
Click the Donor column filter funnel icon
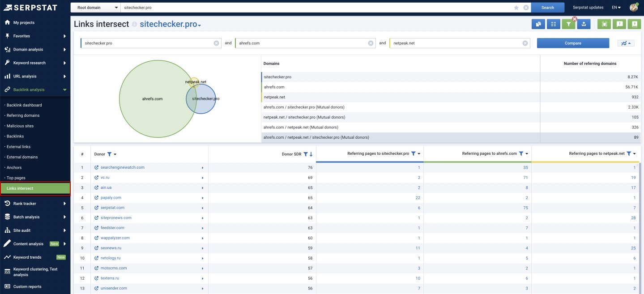coord(110,154)
